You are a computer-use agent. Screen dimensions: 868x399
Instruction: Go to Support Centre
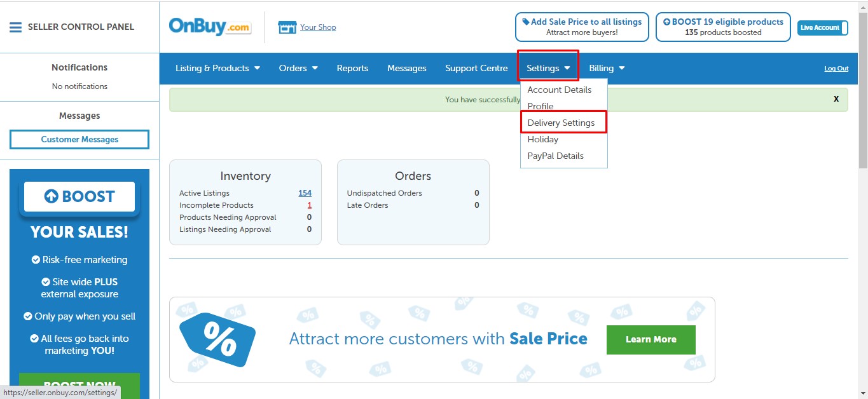click(476, 68)
